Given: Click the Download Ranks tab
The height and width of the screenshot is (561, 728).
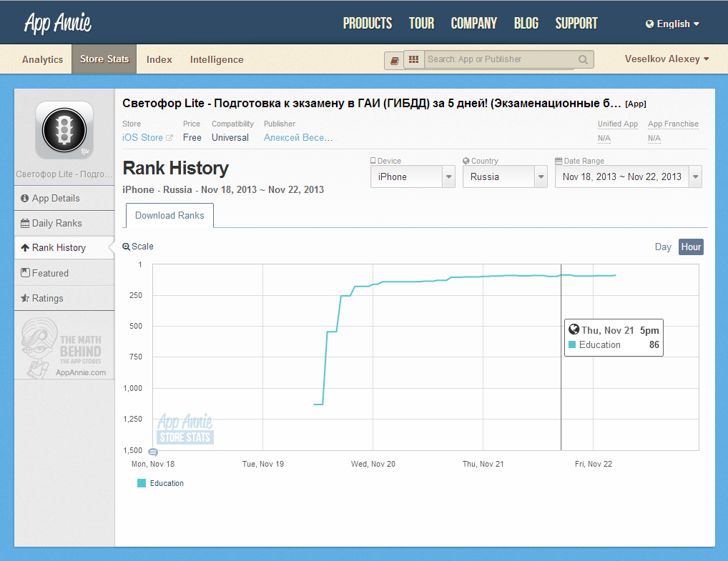Looking at the screenshot, I should 169,215.
